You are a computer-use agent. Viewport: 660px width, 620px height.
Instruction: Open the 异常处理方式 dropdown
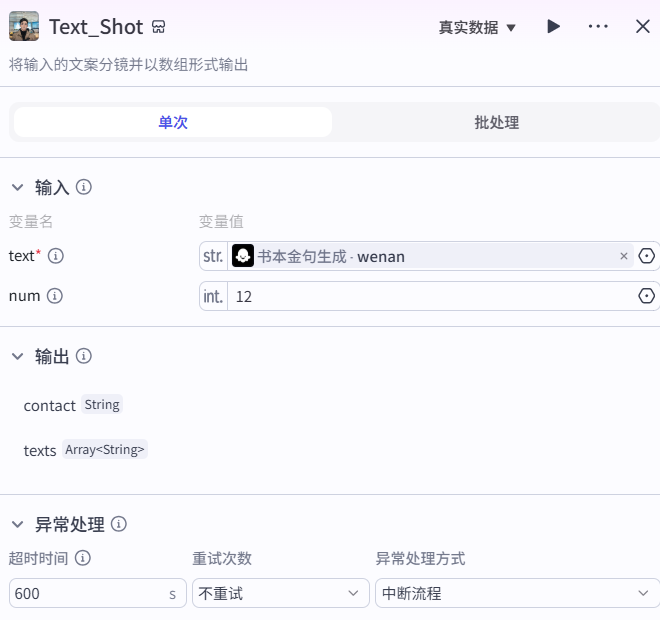pos(515,593)
